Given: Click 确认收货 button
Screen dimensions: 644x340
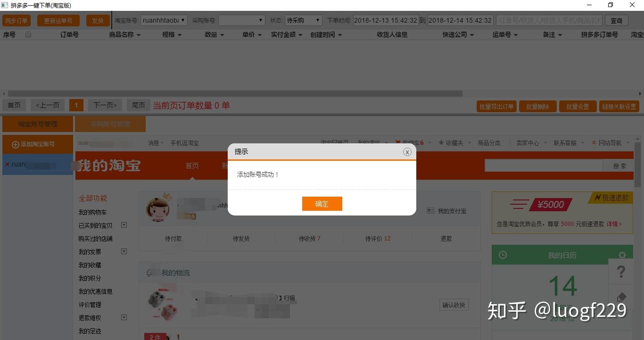Looking at the screenshot, I should (x=454, y=305).
